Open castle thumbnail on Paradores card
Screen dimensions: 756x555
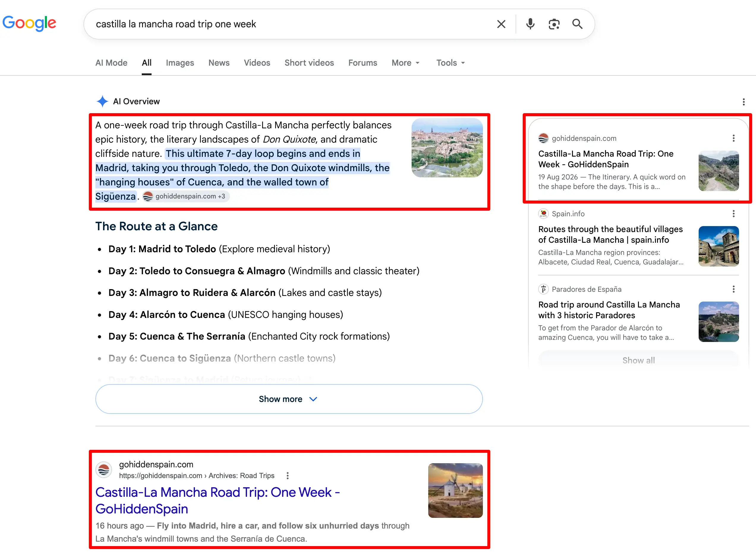[719, 322]
